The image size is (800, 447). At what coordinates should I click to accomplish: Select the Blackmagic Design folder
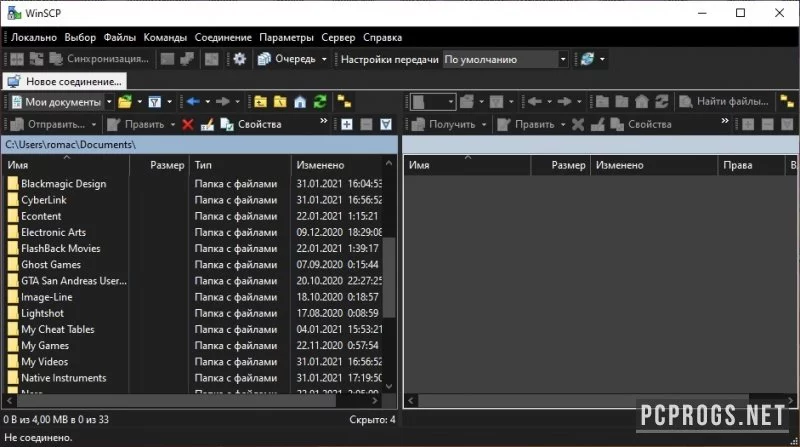click(x=64, y=184)
